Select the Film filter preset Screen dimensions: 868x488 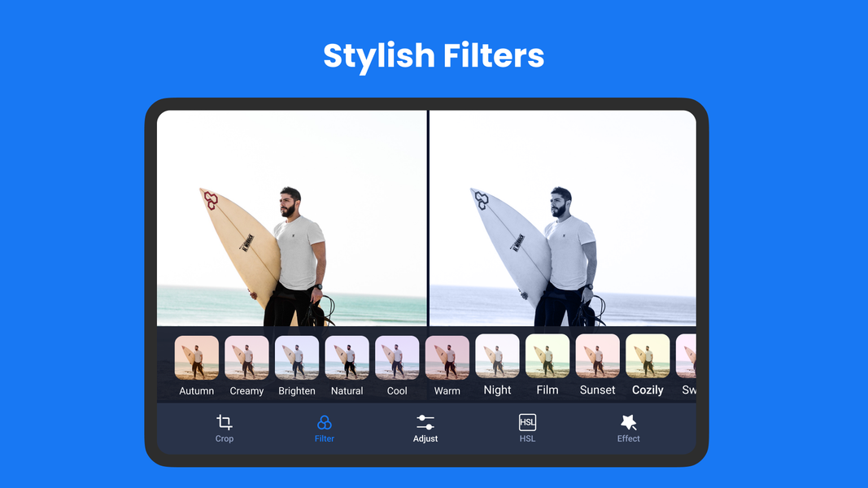[547, 357]
